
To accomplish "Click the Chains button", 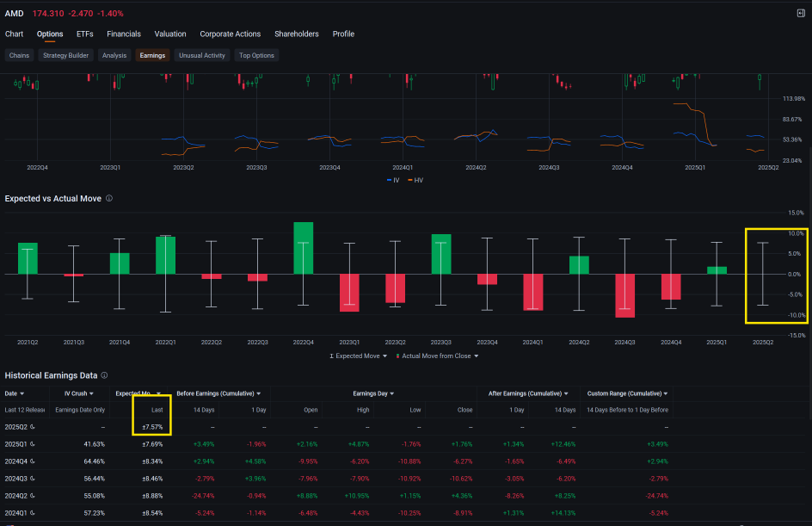I will tap(19, 55).
